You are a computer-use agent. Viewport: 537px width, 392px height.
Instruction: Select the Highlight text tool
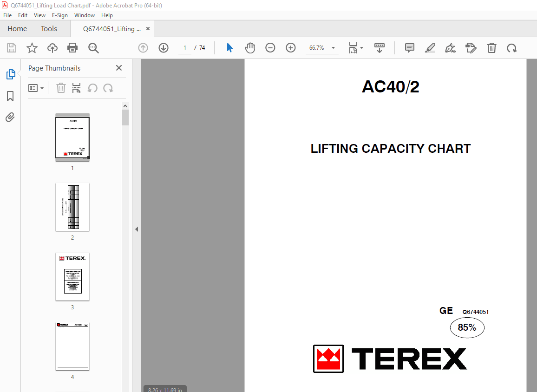pos(430,48)
